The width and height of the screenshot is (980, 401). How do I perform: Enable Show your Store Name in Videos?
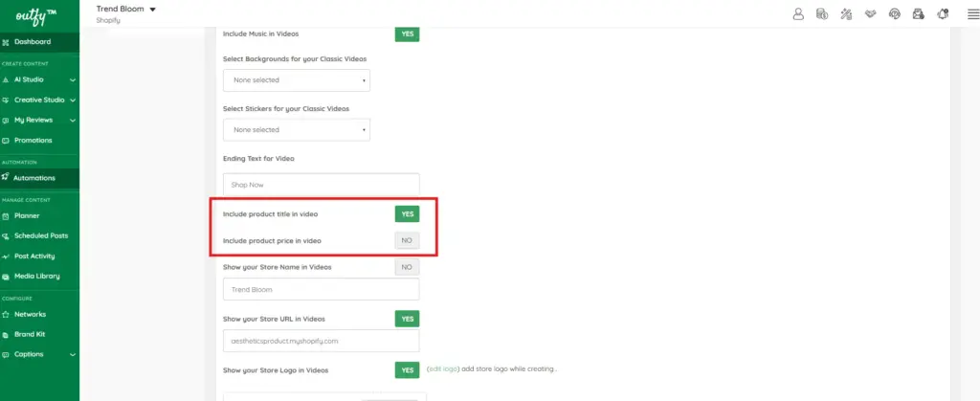tap(407, 267)
